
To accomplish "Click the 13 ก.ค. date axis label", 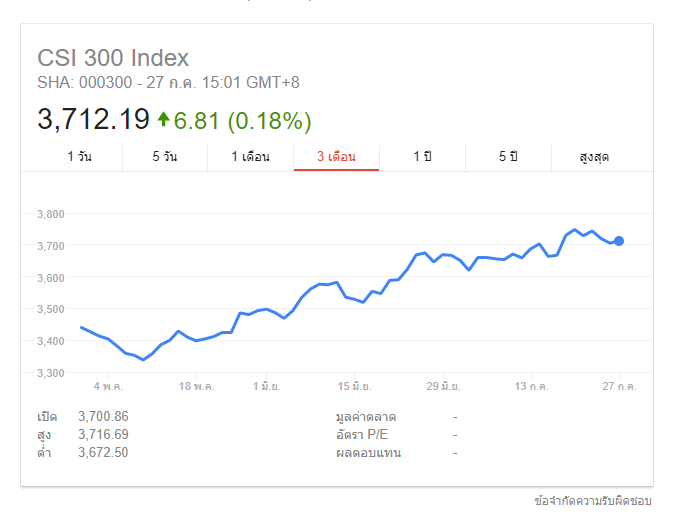I will [530, 386].
